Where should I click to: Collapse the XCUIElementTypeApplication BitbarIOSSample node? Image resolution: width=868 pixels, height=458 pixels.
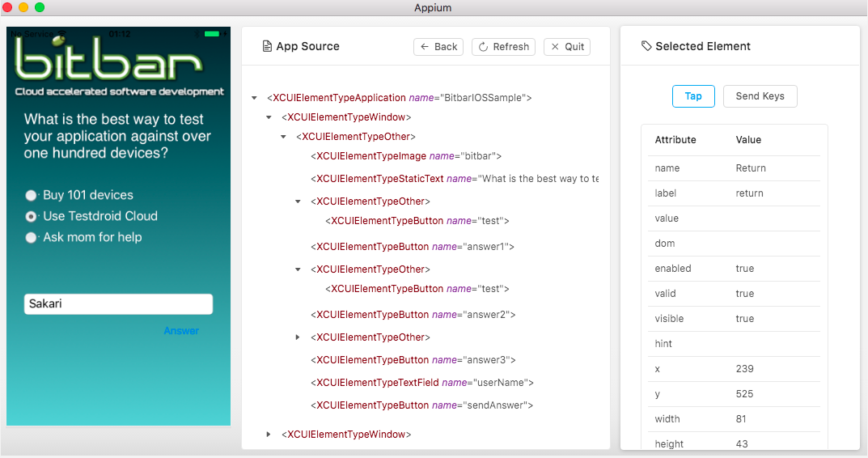(255, 98)
